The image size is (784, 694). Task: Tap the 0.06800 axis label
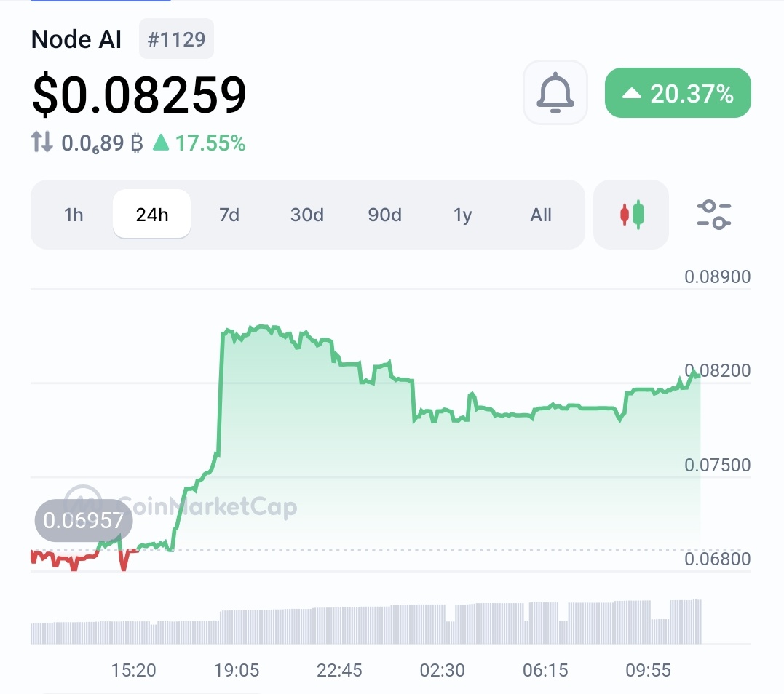point(717,558)
